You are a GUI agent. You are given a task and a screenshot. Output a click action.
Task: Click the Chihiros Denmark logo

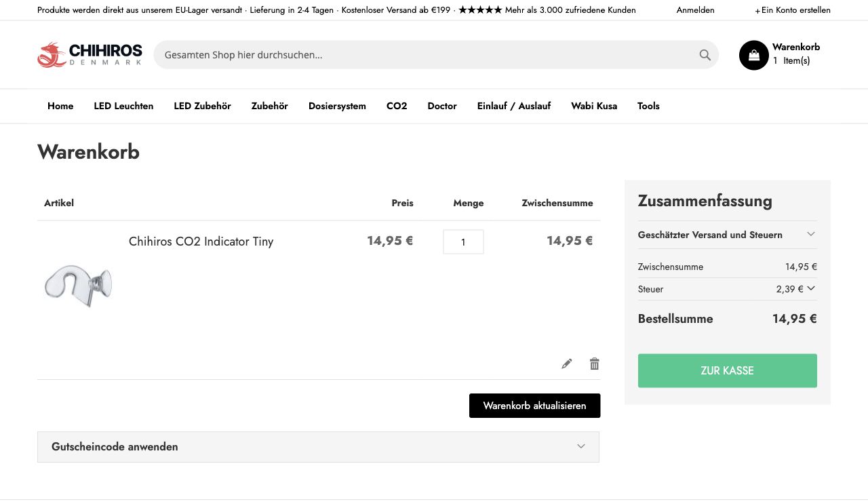tap(90, 54)
